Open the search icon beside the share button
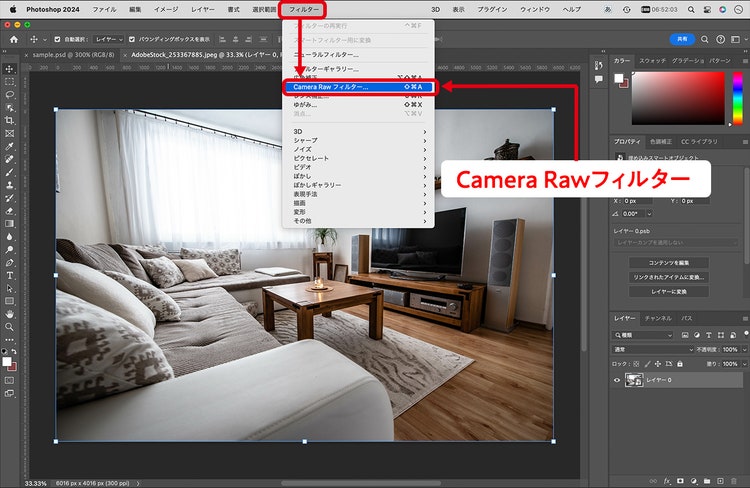The image size is (750, 488). 705,39
